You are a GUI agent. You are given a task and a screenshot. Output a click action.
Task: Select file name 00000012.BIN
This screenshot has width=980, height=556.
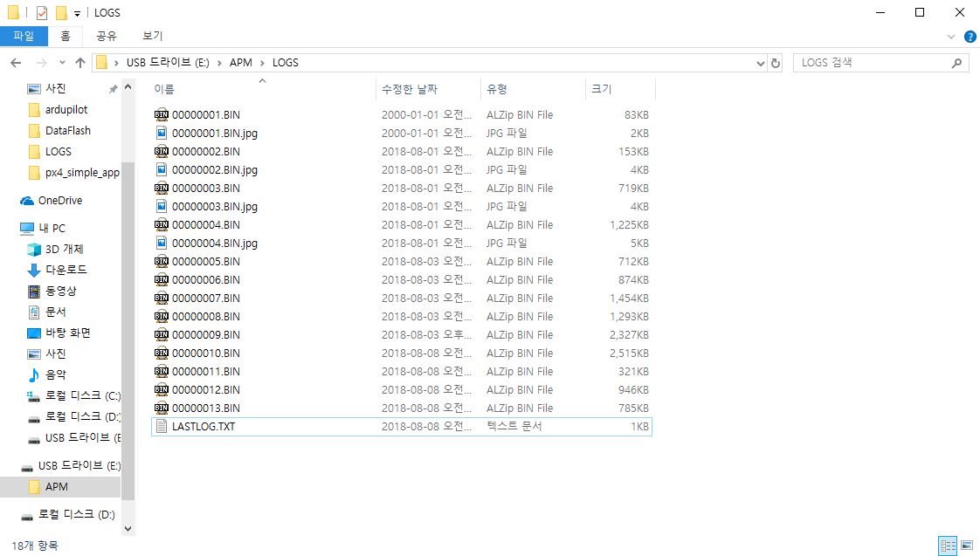pos(206,390)
